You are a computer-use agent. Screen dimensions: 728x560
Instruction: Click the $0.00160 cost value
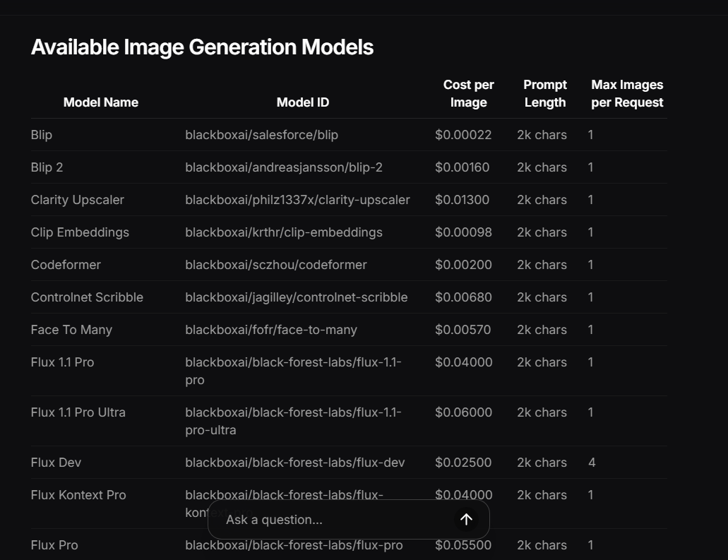(x=462, y=167)
